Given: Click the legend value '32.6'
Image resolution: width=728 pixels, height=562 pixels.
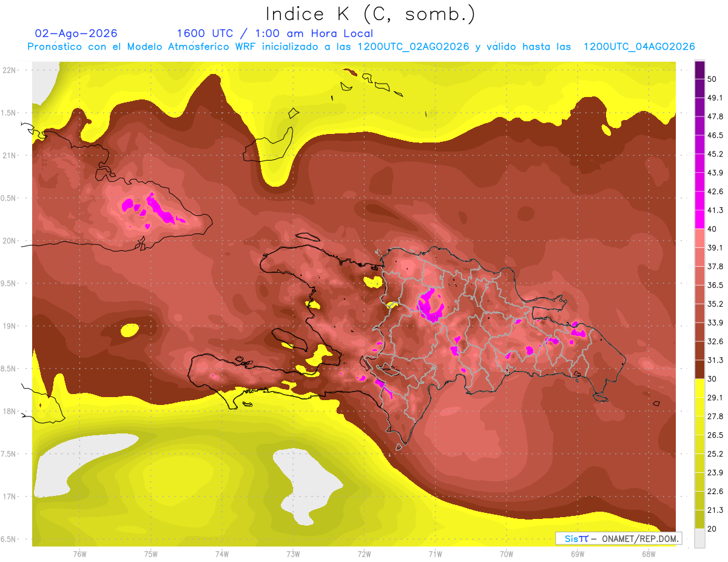Looking at the screenshot, I should click(715, 341).
